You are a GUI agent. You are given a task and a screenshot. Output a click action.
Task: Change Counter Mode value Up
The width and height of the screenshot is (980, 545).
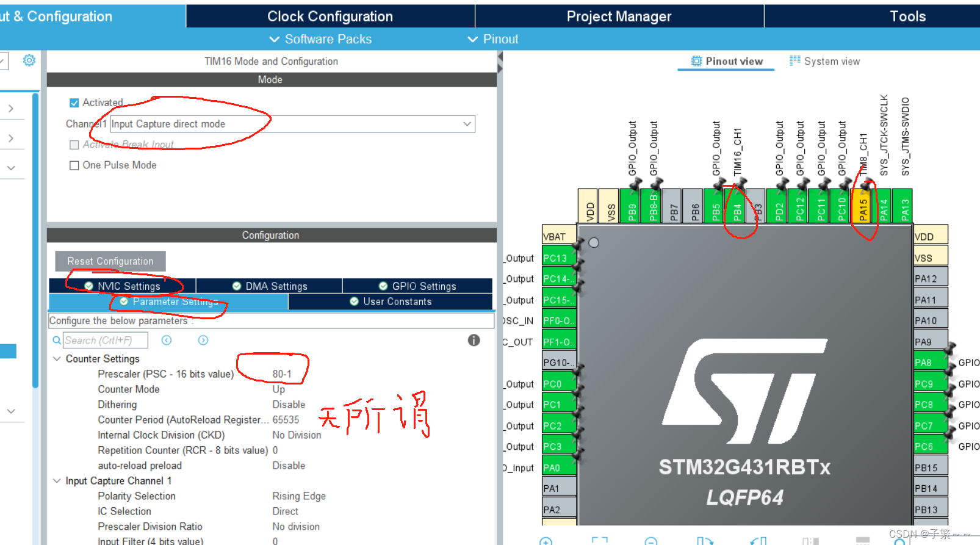279,389
